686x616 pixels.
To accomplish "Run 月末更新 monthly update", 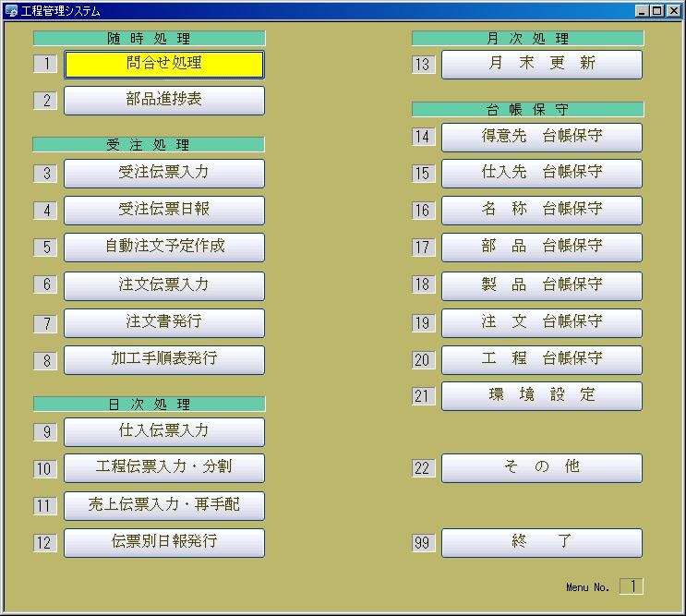I will tap(541, 65).
